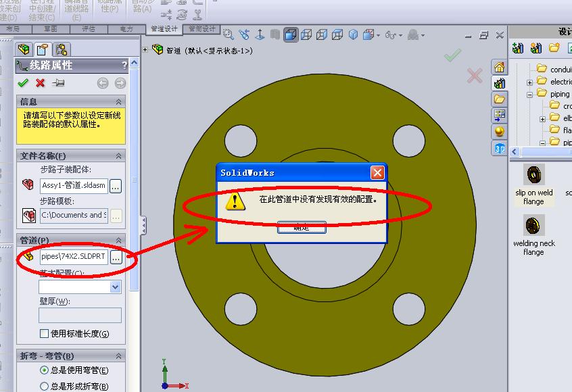
Task: Cancel route properties with red X
Action: (x=40, y=83)
